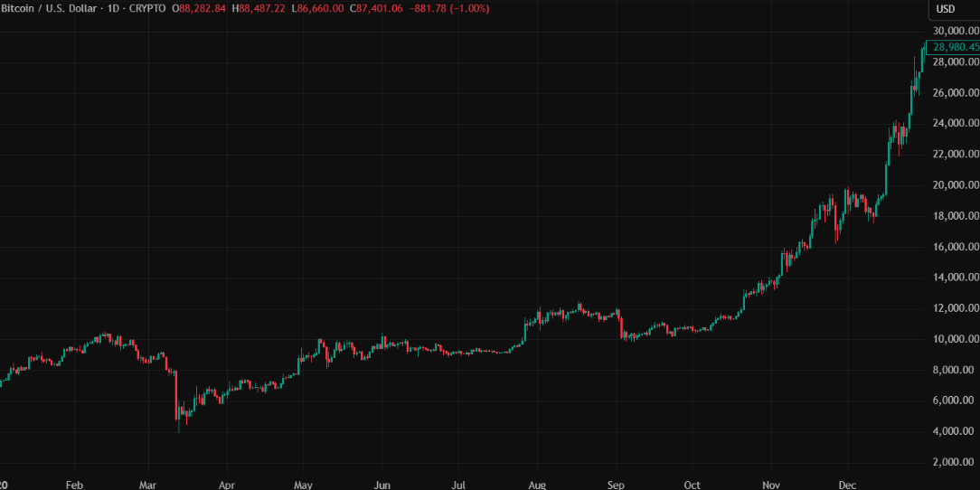Click the 20,000.00 price scale label
The image size is (980, 490).
point(955,185)
